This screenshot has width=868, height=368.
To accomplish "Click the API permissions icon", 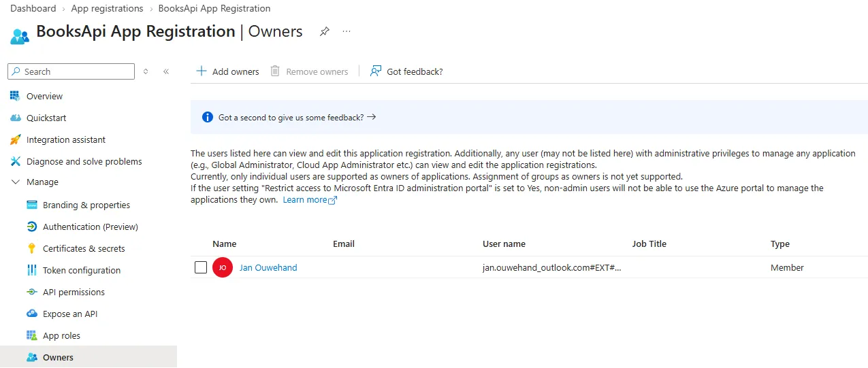I will pyautogui.click(x=31, y=292).
